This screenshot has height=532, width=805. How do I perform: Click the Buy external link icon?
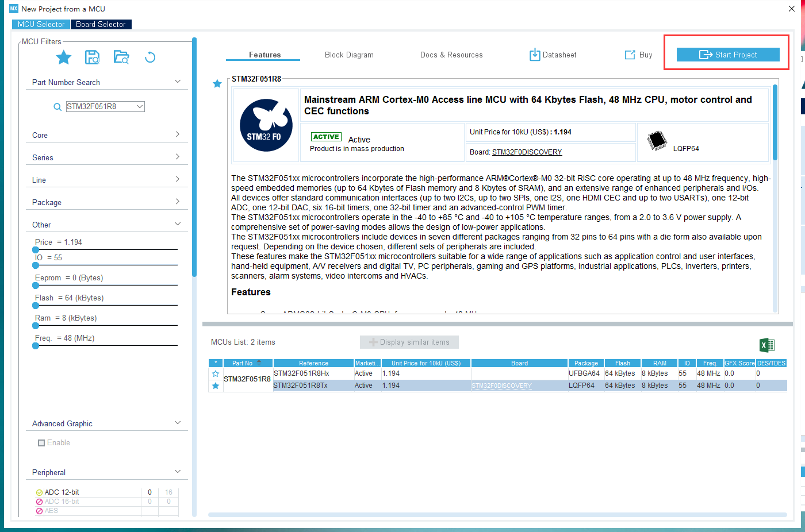click(630, 55)
